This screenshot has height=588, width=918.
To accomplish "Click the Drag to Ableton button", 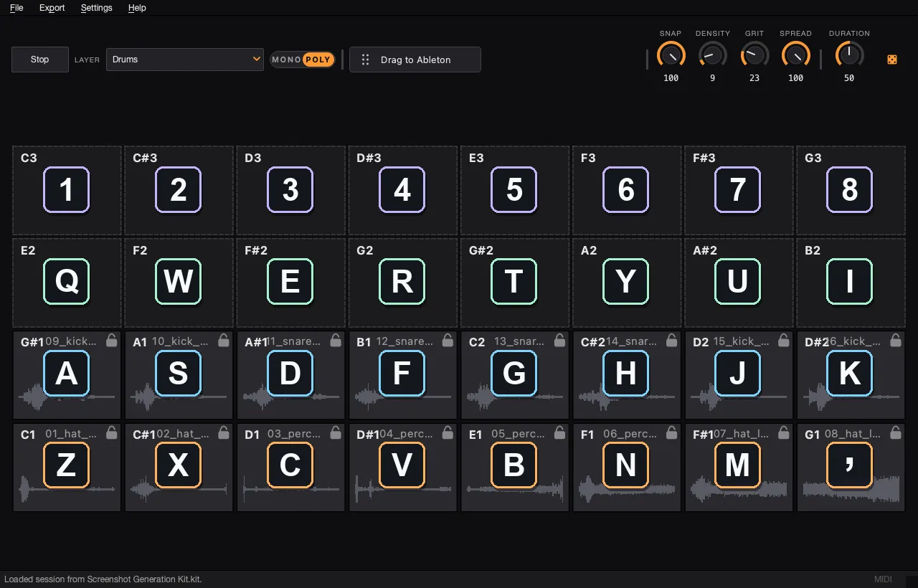I will coord(415,60).
